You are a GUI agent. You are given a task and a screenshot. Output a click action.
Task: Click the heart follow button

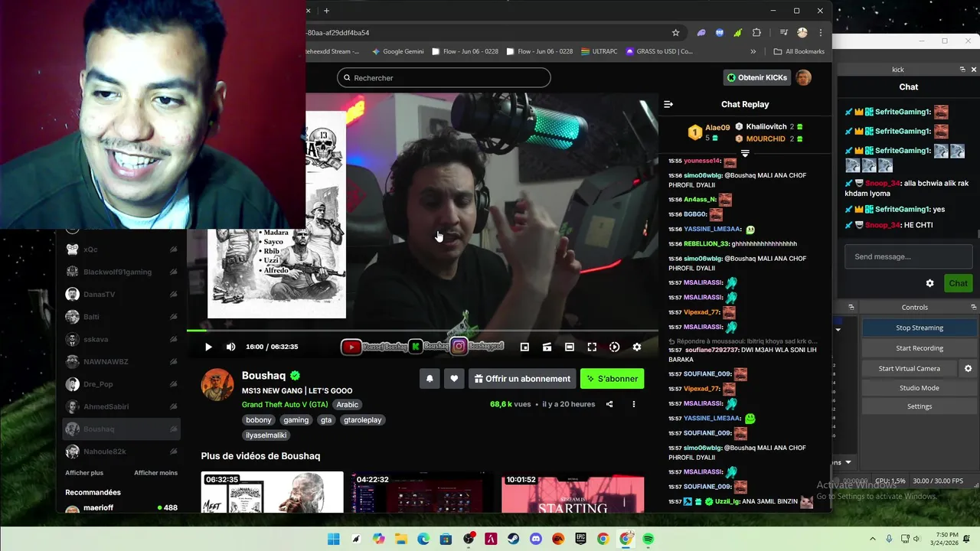tap(454, 379)
